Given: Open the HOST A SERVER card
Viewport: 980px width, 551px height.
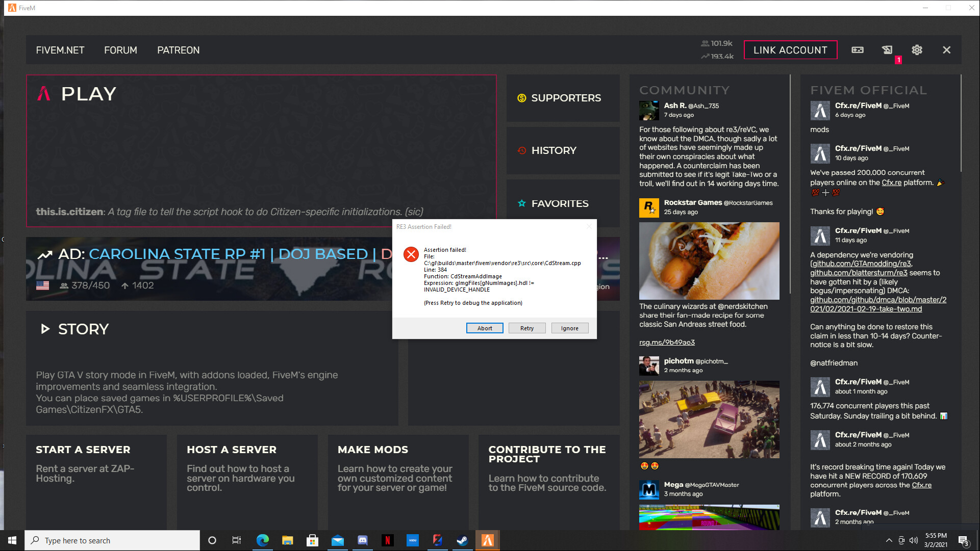Looking at the screenshot, I should tap(247, 482).
